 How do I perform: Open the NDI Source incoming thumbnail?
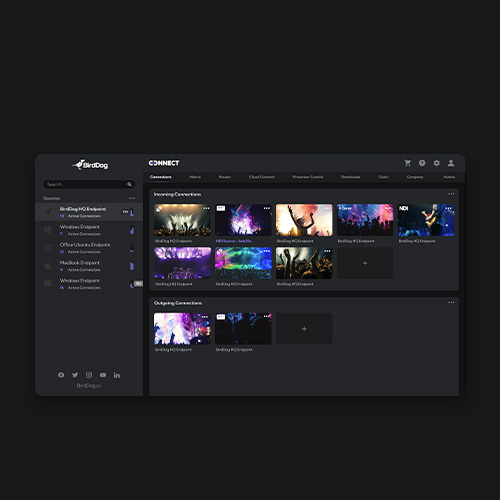[243, 220]
